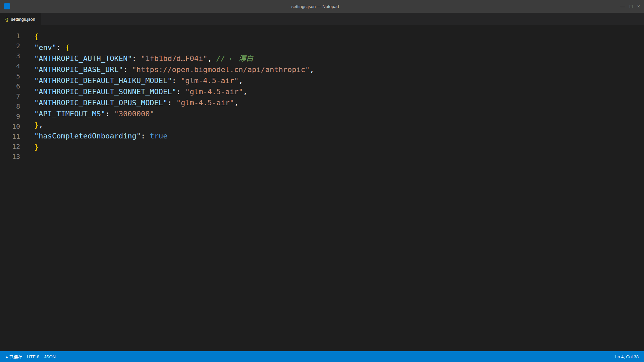Minimize the Notepad window
Screen dimensions: 644x362
click(623, 6)
